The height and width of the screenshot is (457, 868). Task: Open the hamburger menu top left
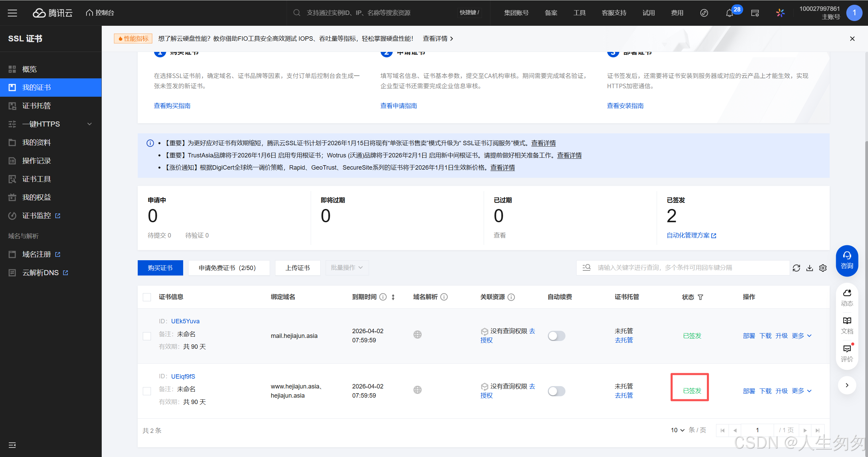pyautogui.click(x=13, y=13)
